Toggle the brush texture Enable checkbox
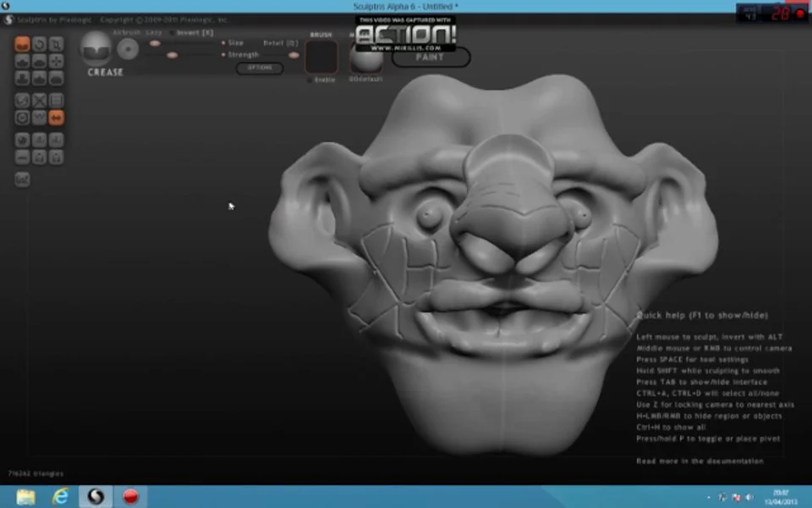The image size is (812, 508). click(321, 80)
